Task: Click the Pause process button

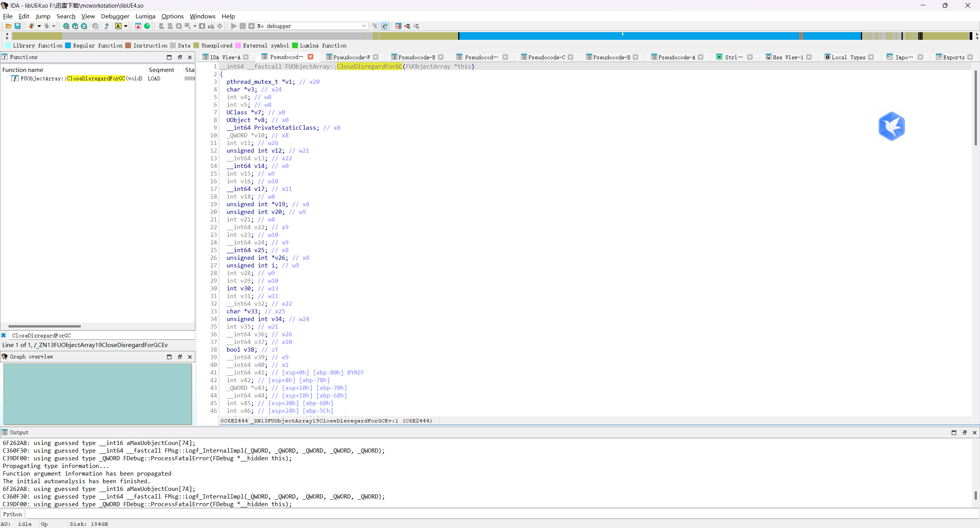Action: coord(243,26)
